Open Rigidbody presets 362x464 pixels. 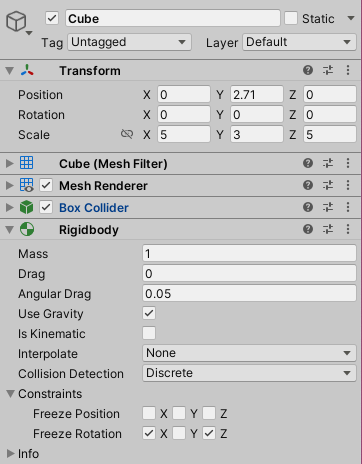coord(328,229)
